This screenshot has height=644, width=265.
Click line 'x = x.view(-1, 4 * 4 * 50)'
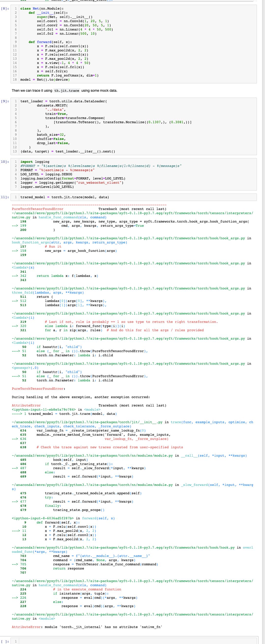point(64,63)
